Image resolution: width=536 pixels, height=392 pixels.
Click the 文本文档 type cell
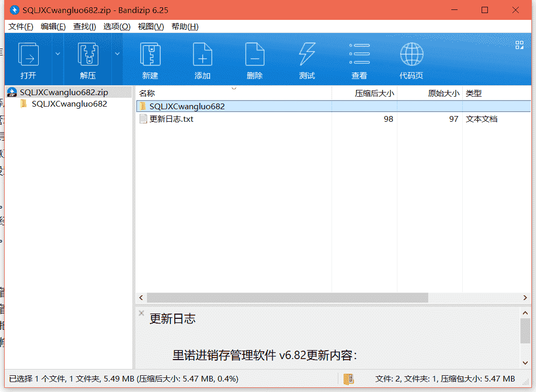[x=481, y=119]
